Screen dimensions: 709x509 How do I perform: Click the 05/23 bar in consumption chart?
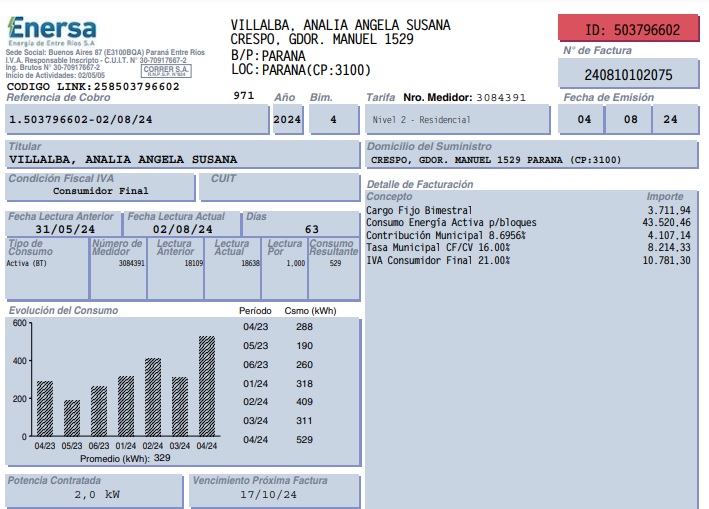(72, 418)
